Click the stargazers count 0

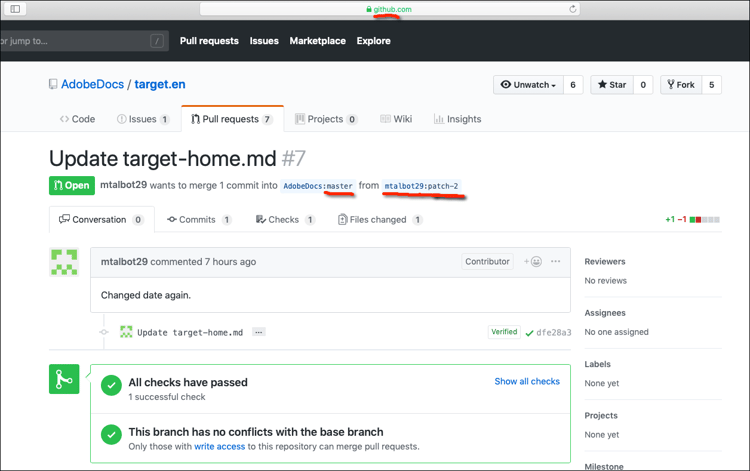(x=643, y=85)
